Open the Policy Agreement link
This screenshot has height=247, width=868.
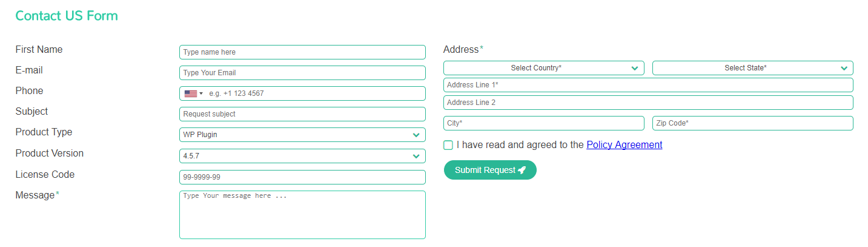(624, 145)
